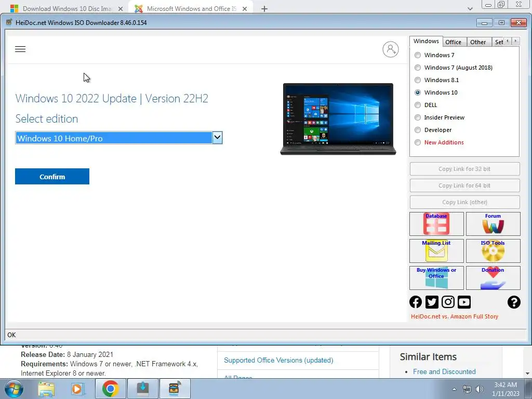Open Supported Office Versions (updated) link
This screenshot has width=532, height=399.
(x=278, y=361)
